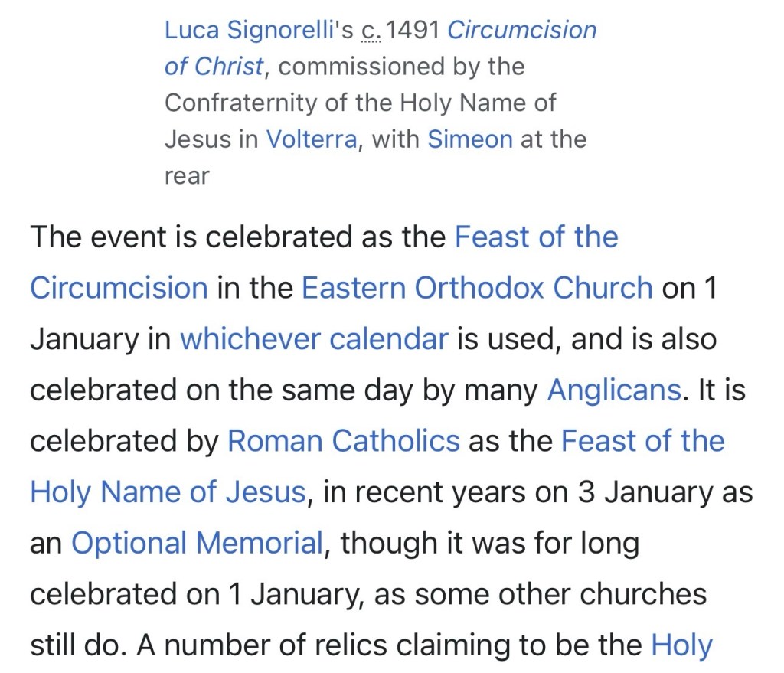The height and width of the screenshot is (673, 784).
Task: Follow the Optional Memorial link
Action: point(197,544)
